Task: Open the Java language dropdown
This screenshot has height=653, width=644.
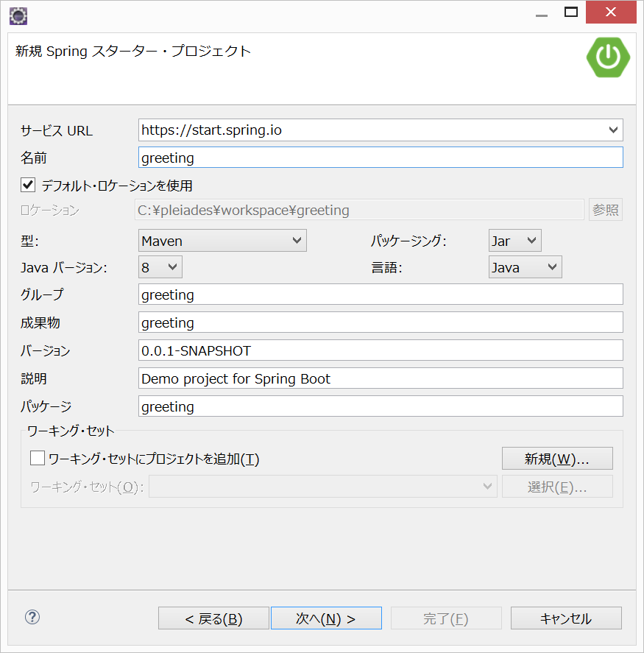Action: point(525,267)
